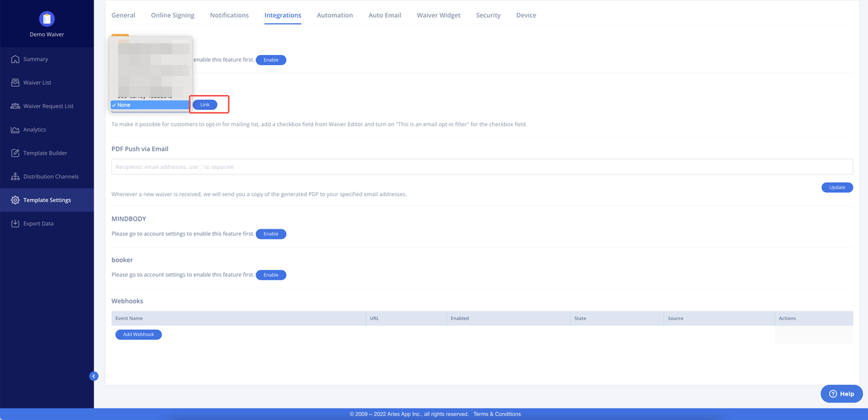Click the PDF Push via Email heading
The height and width of the screenshot is (420, 868).
tap(140, 149)
